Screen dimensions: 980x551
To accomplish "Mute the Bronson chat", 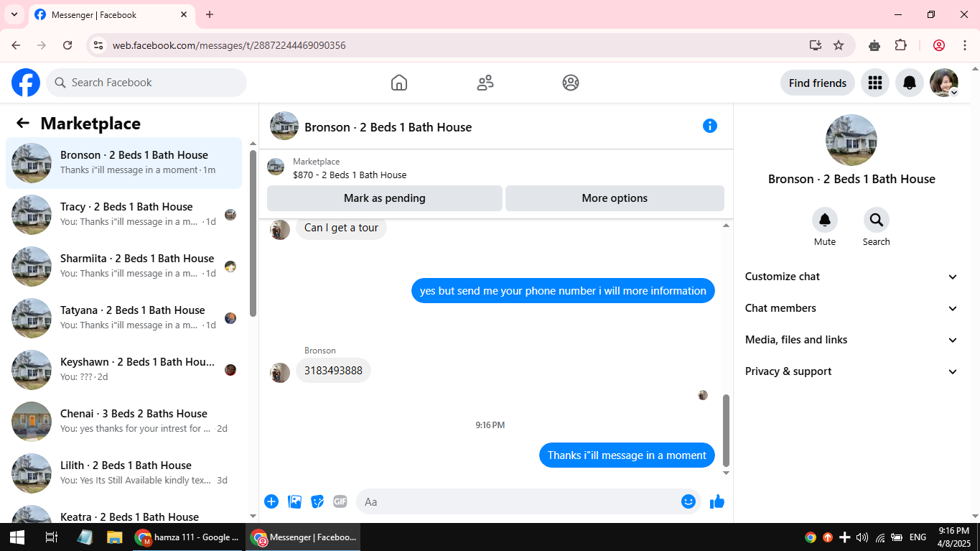I will click(x=825, y=220).
